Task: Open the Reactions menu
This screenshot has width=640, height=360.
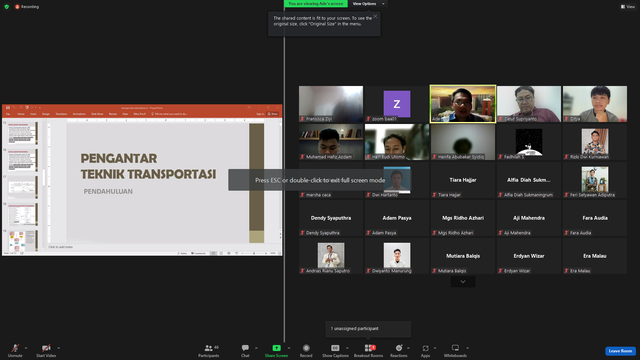Action: (399, 350)
